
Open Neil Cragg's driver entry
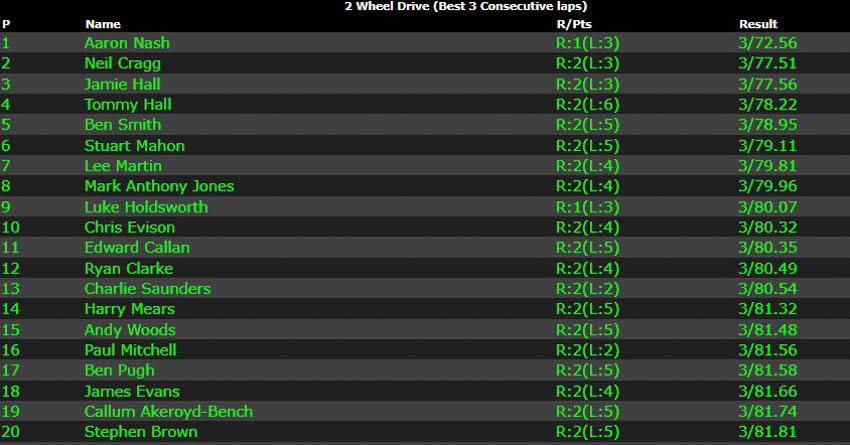click(x=122, y=63)
